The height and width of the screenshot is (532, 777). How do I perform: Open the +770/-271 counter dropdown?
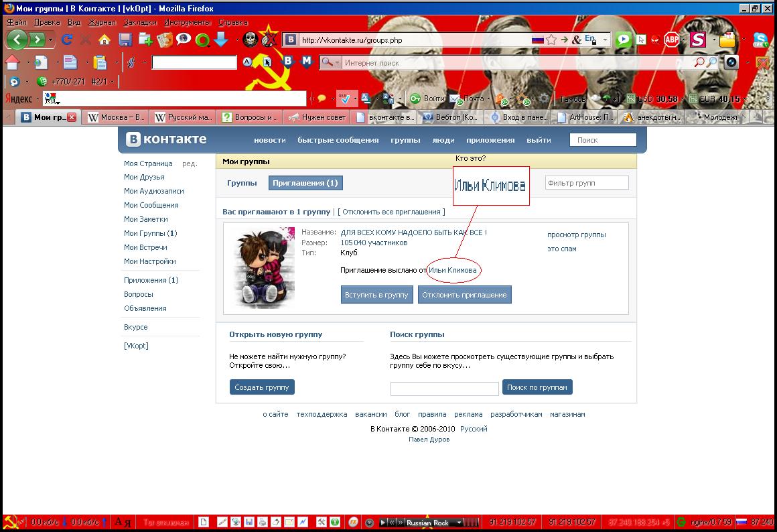113,81
